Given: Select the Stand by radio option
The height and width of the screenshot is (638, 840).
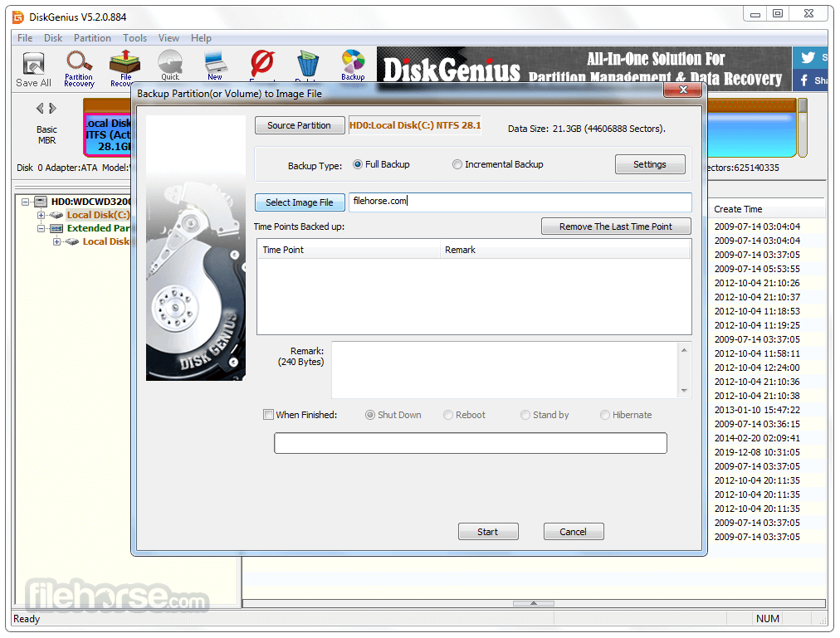Looking at the screenshot, I should click(525, 415).
